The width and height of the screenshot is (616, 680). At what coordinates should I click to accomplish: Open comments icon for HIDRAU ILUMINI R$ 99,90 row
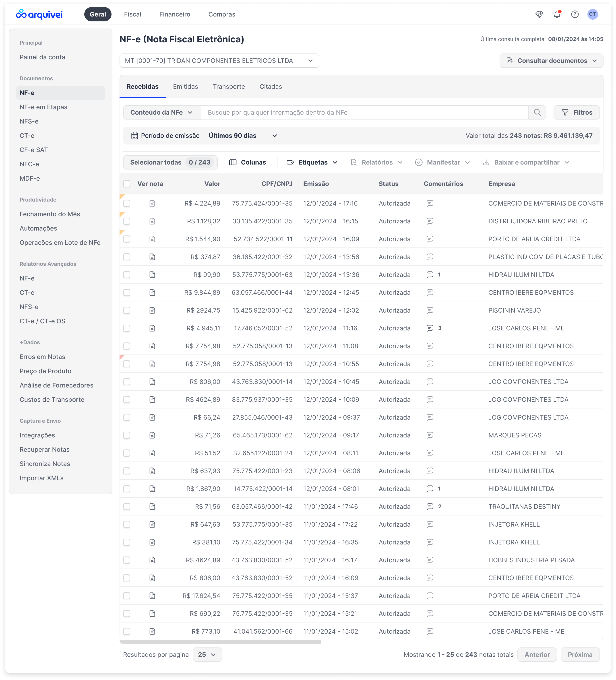click(430, 275)
